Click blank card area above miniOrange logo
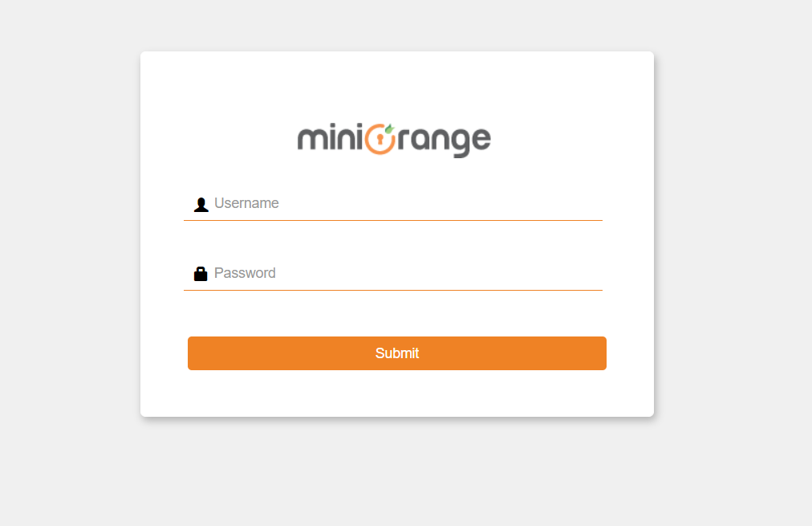The height and width of the screenshot is (526, 812). 397,85
